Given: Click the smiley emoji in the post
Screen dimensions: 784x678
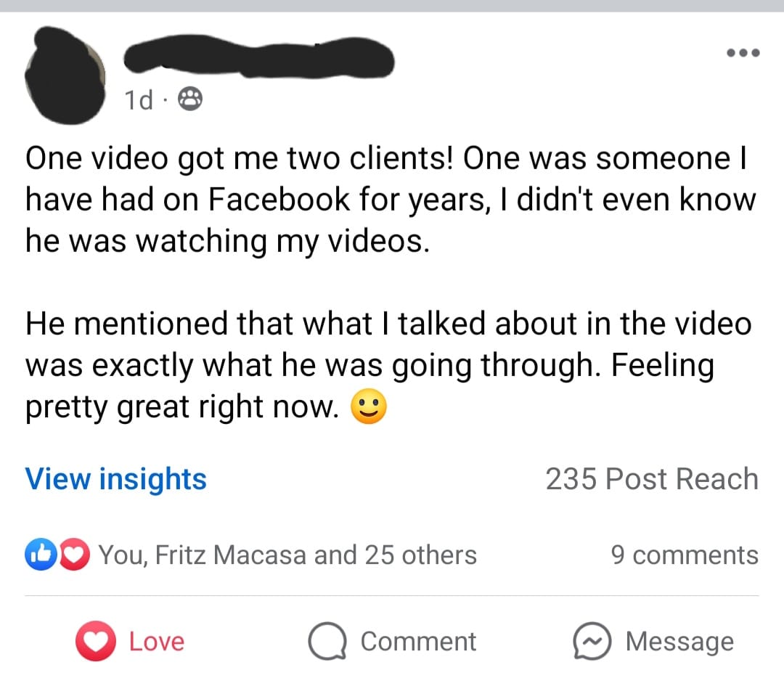Looking at the screenshot, I should (369, 409).
